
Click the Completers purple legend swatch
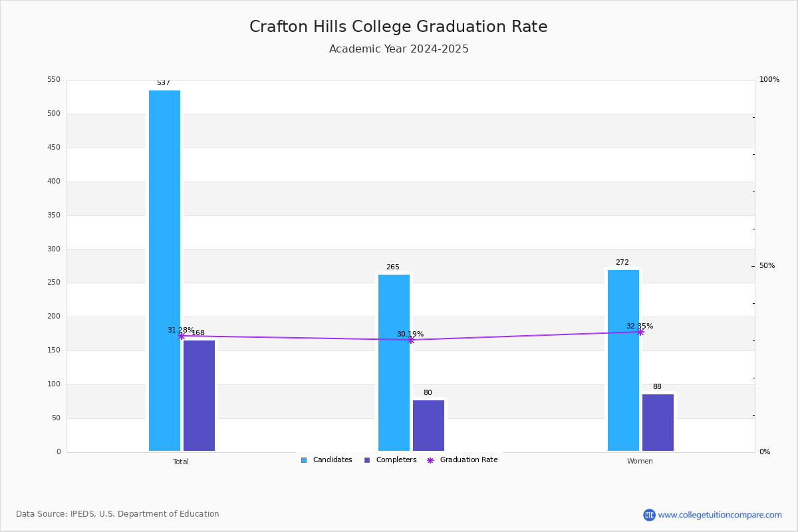pyautogui.click(x=367, y=460)
